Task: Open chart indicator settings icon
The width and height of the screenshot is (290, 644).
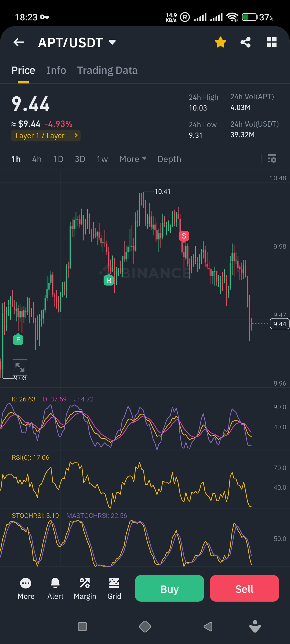Action: [x=272, y=159]
